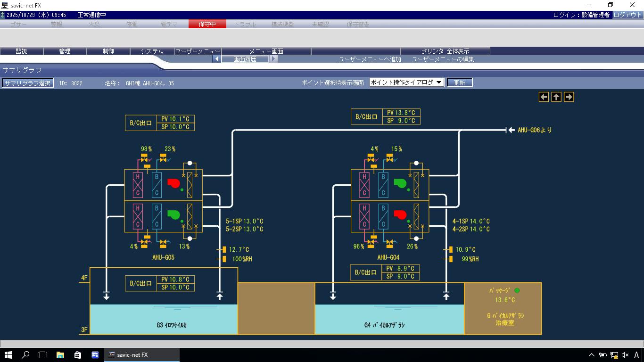Click the サマリグラフ選択 button
Screen dimensions: 644x362
tap(27, 83)
